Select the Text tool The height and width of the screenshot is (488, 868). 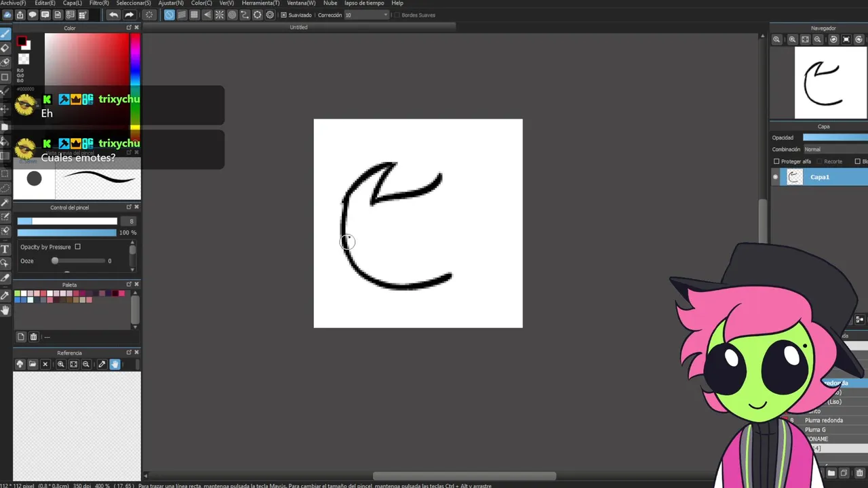pos(5,249)
